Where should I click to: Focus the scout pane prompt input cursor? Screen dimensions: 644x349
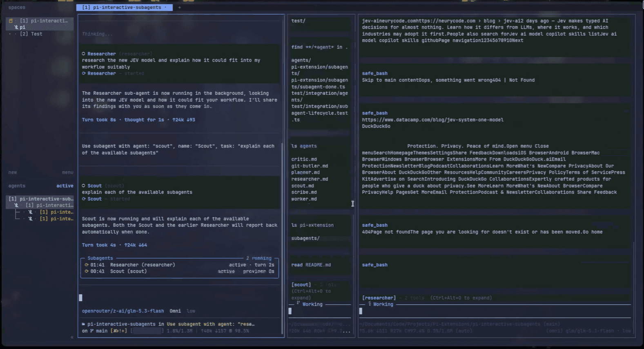290,311
